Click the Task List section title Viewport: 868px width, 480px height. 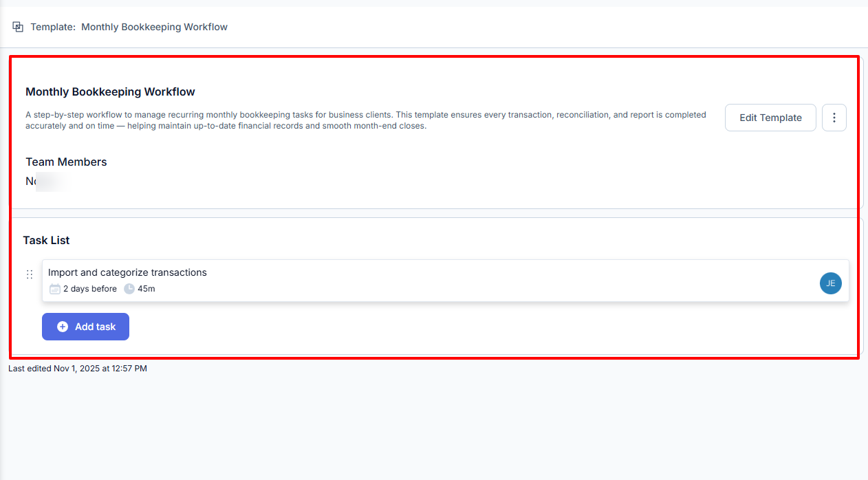[46, 240]
